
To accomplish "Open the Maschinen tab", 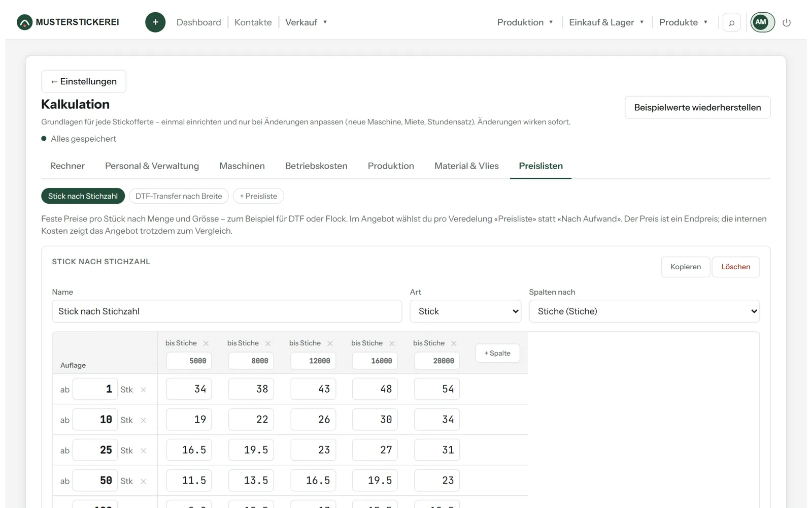I will tap(242, 166).
